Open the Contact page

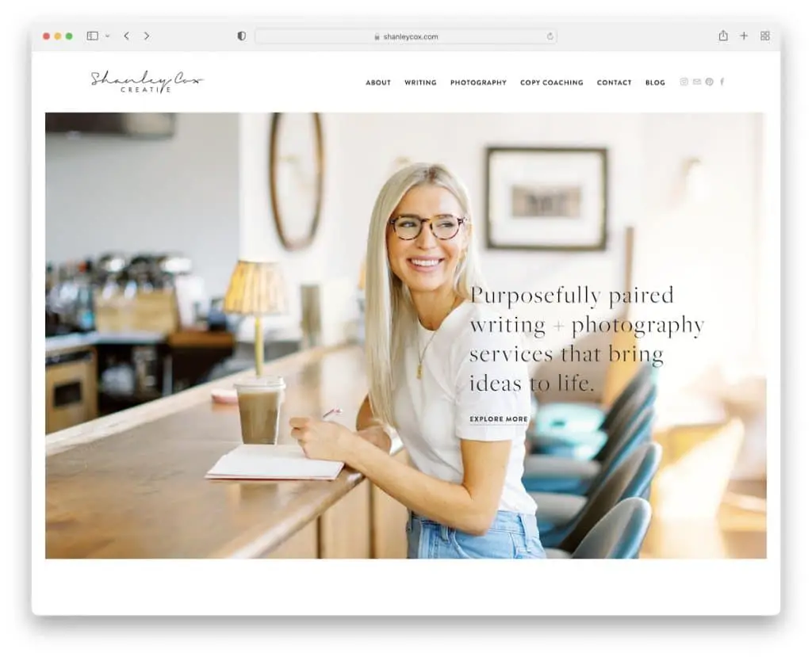pos(614,82)
